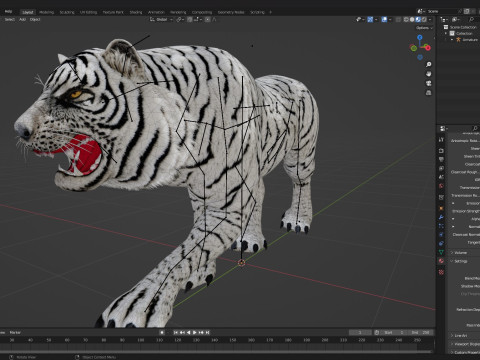Open the Options dropdown in viewport
This screenshot has height=360, width=480.
click(424, 28)
